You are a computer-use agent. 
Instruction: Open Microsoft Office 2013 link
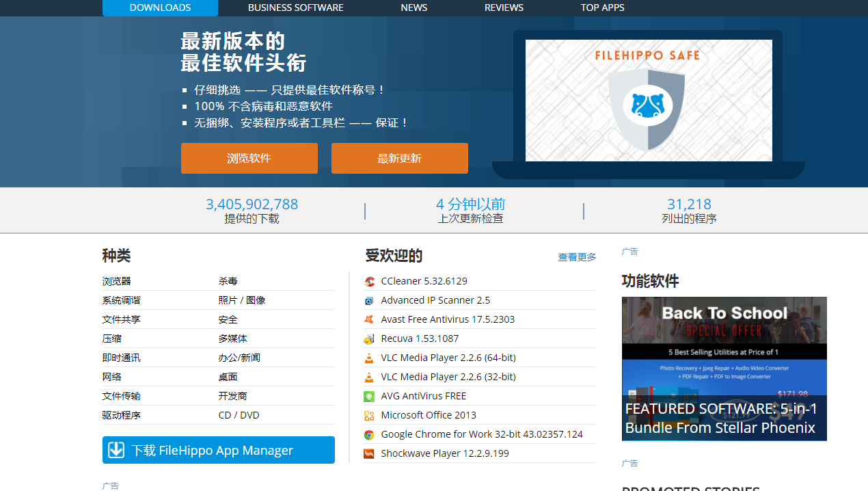tap(429, 415)
